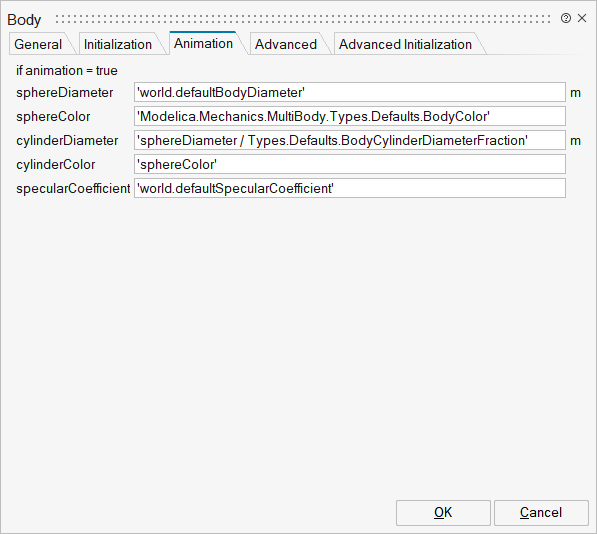The image size is (597, 534).
Task: Open the Advanced Initialization tab
Action: pyautogui.click(x=405, y=44)
